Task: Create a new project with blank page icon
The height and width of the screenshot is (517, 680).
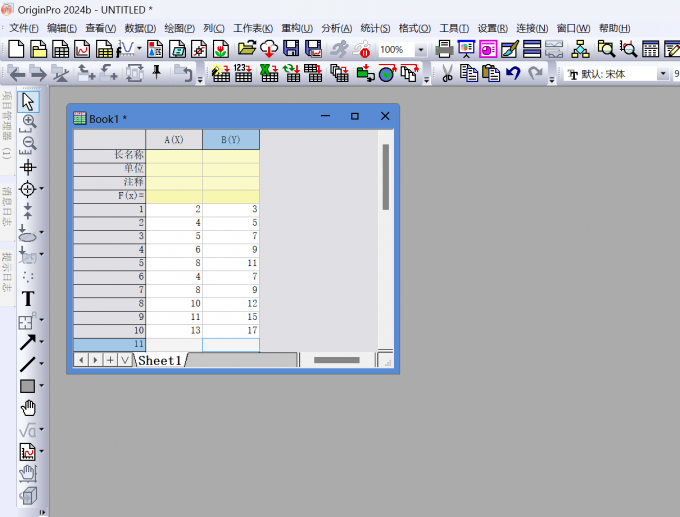Action: click(x=16, y=49)
